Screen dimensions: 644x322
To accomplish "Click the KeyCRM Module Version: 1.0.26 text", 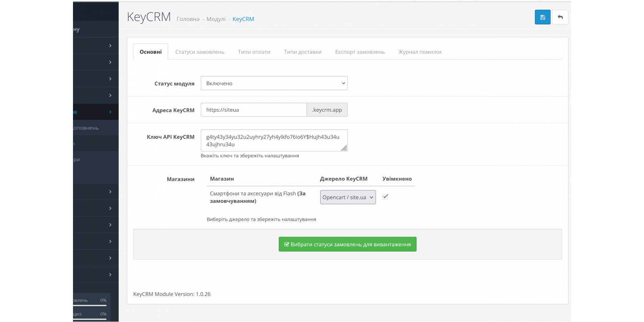I will pyautogui.click(x=172, y=294).
